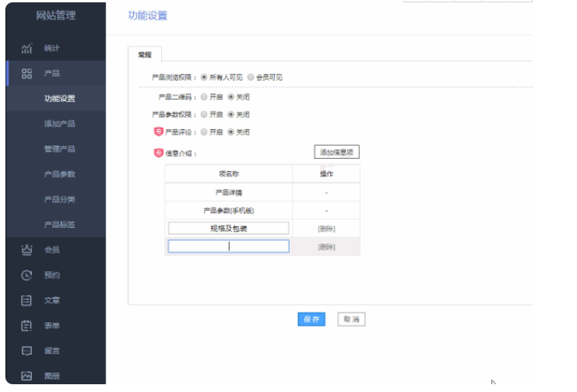Choose 关闭 for 产品二维码
577x392 pixels.
(x=230, y=97)
